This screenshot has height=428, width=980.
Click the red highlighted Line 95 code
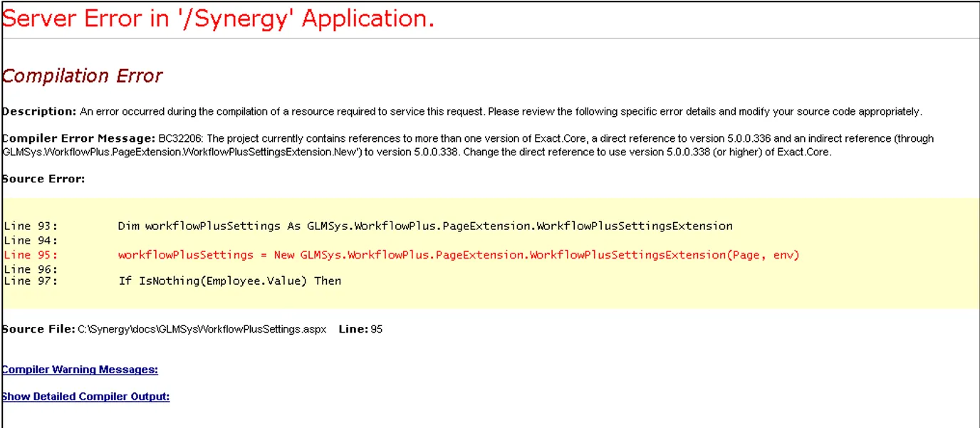tap(459, 255)
